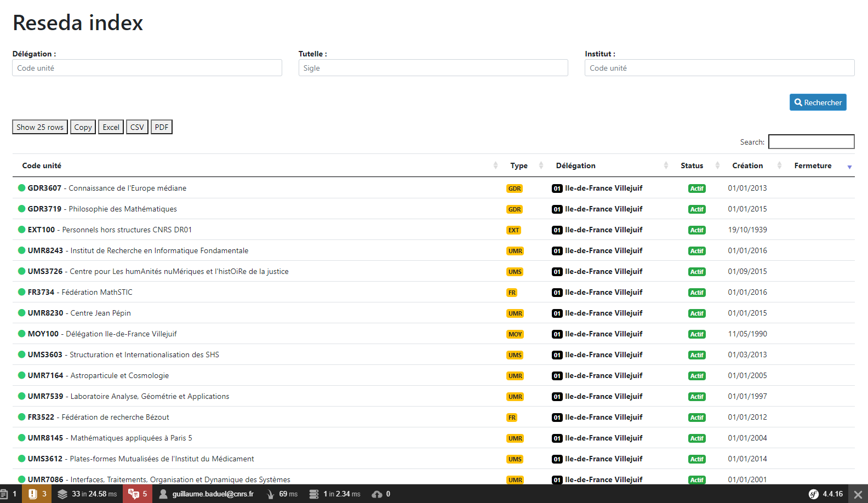The width and height of the screenshot is (868, 503).
Task: Close the Symfony debug toolbar
Action: point(858,494)
